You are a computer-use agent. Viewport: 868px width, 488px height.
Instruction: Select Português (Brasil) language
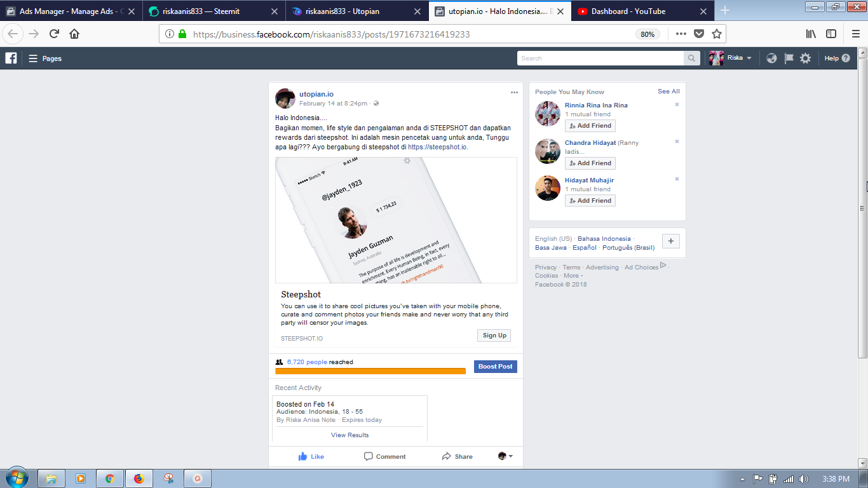(628, 248)
